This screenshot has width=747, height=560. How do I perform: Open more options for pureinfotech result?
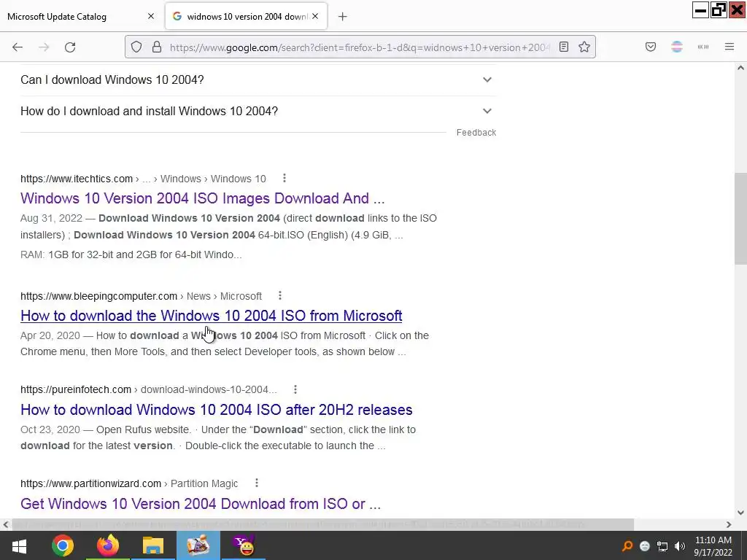click(x=295, y=389)
